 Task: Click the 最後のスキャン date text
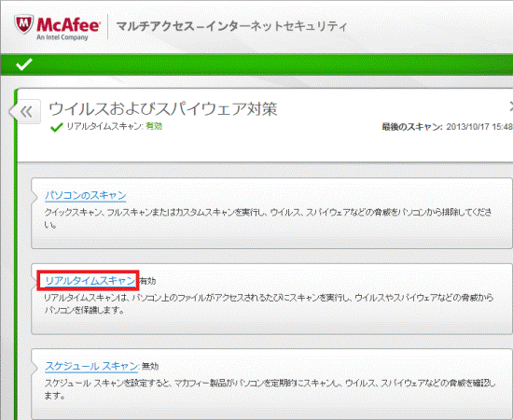tap(447, 127)
